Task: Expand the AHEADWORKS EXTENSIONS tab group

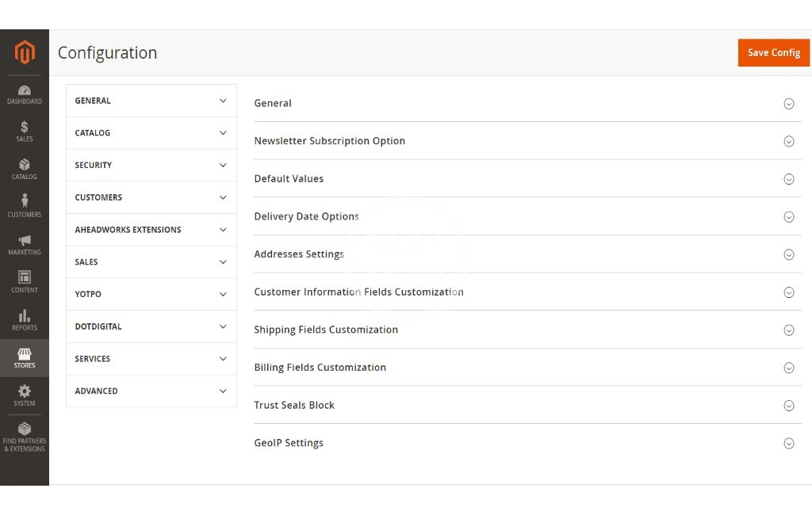Action: click(151, 230)
